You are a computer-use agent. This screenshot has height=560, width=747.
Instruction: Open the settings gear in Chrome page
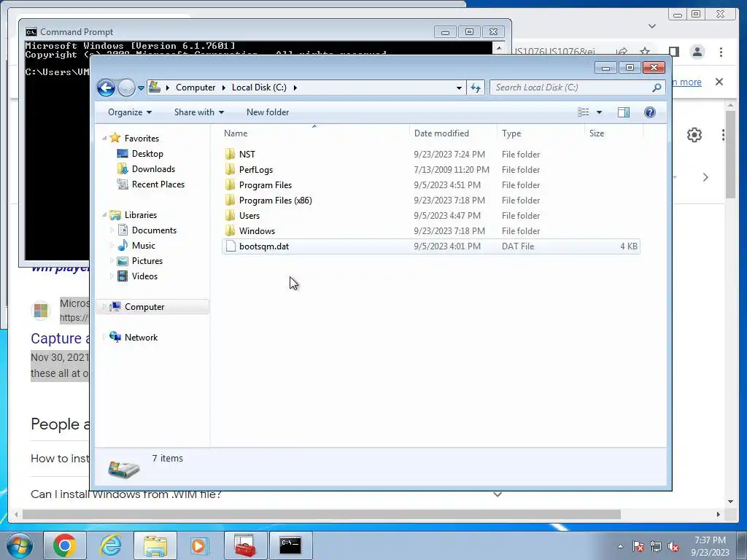[x=694, y=135]
